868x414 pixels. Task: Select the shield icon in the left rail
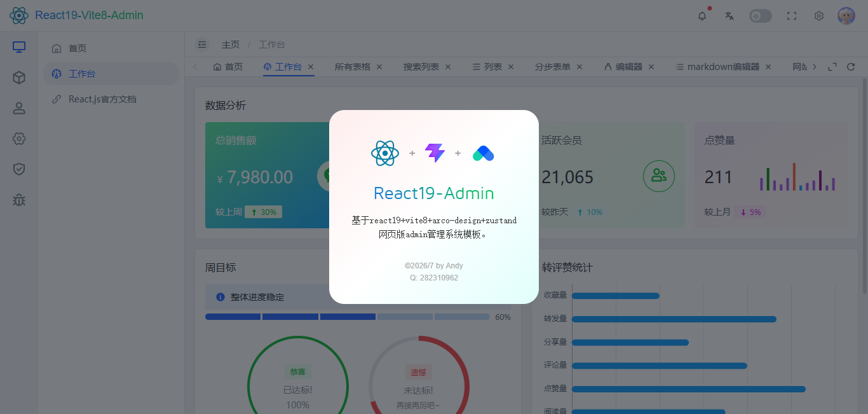(19, 169)
